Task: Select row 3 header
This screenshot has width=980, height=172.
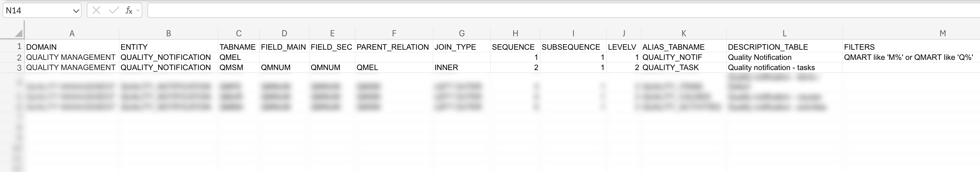Action: pyautogui.click(x=19, y=68)
